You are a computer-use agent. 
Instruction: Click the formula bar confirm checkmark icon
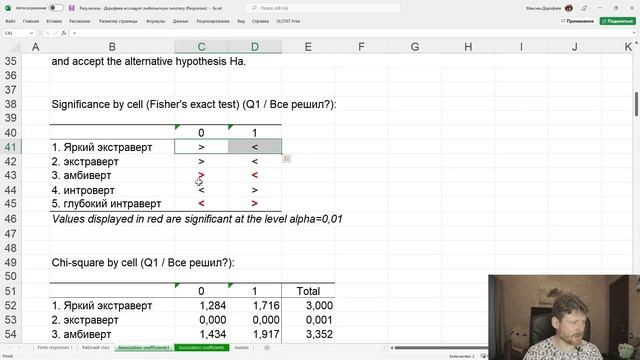[56, 33]
